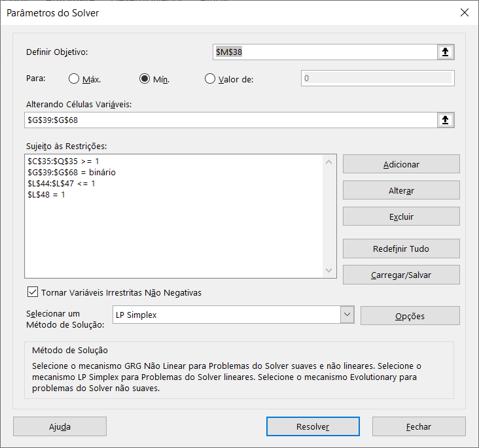479x448 pixels.
Task: Open Carregar/Salvar model dialog
Action: pyautogui.click(x=401, y=275)
